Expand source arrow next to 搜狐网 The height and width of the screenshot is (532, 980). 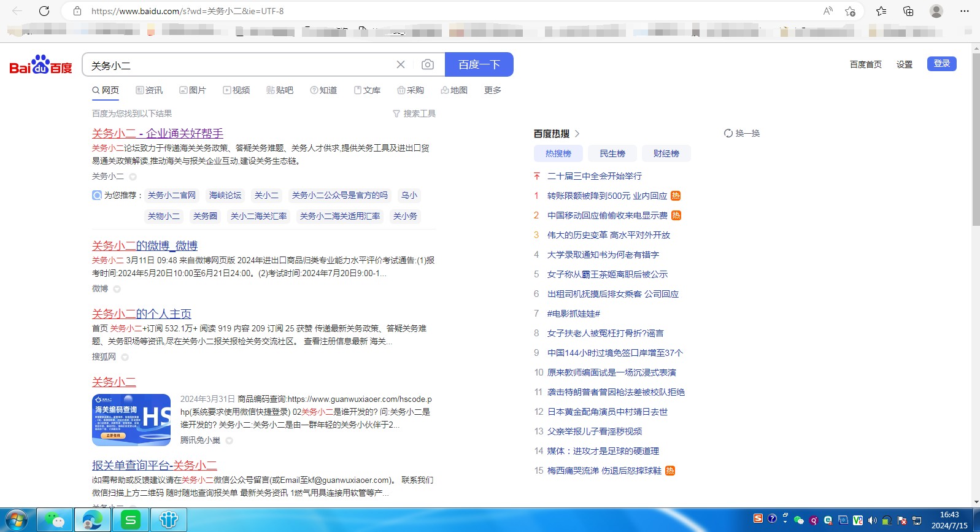(x=125, y=357)
